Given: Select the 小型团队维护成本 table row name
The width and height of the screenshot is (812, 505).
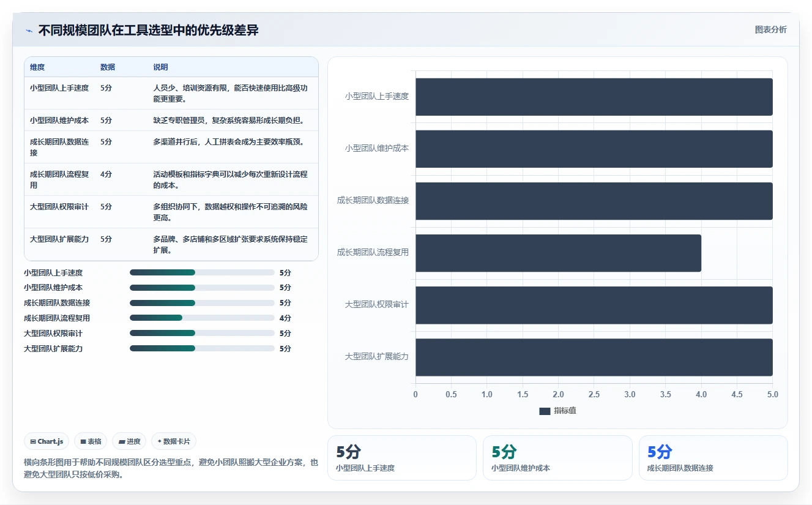Looking at the screenshot, I should click(x=59, y=121).
